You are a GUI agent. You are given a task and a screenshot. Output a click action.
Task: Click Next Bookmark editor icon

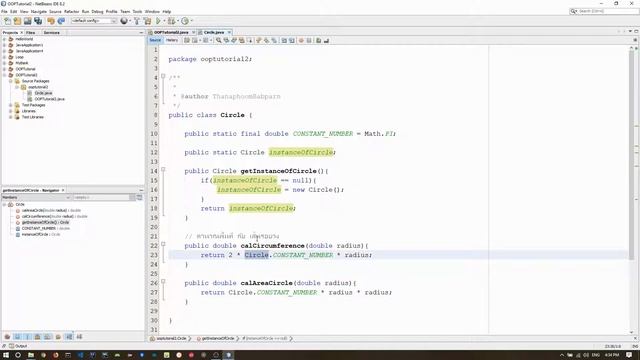click(267, 40)
